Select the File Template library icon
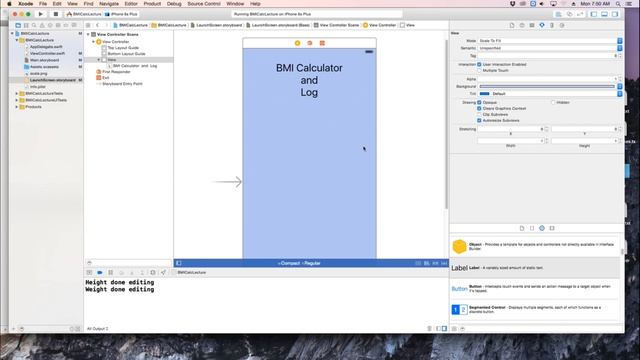The height and width of the screenshot is (360, 640). click(522, 228)
